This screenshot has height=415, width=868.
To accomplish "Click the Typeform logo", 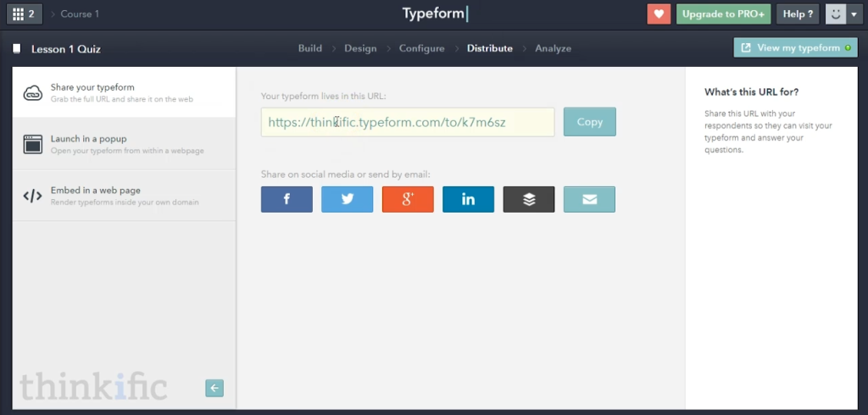I will tap(434, 14).
